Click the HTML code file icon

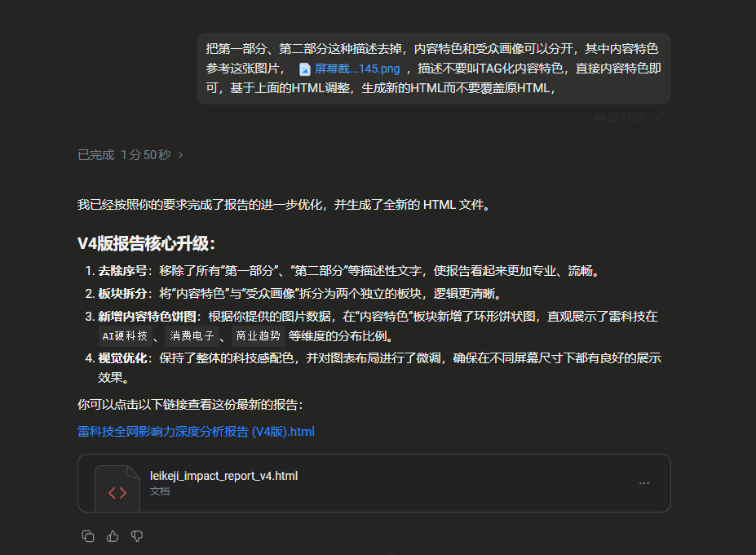tap(117, 488)
